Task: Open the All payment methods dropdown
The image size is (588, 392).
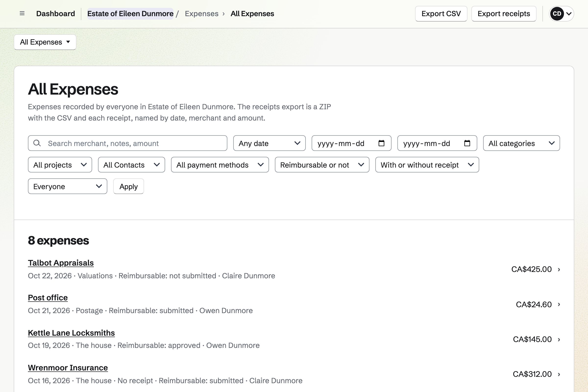Action: (220, 165)
